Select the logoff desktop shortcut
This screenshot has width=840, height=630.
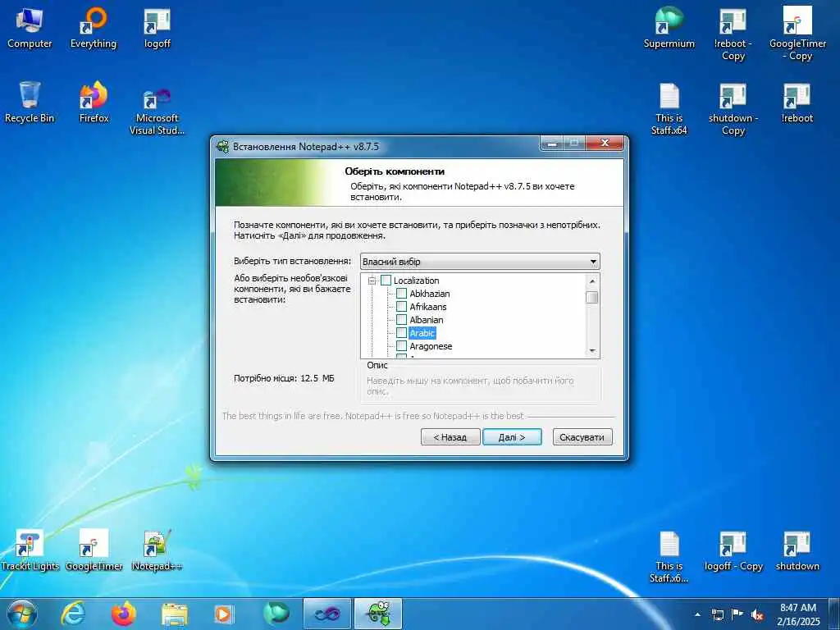coord(157,29)
